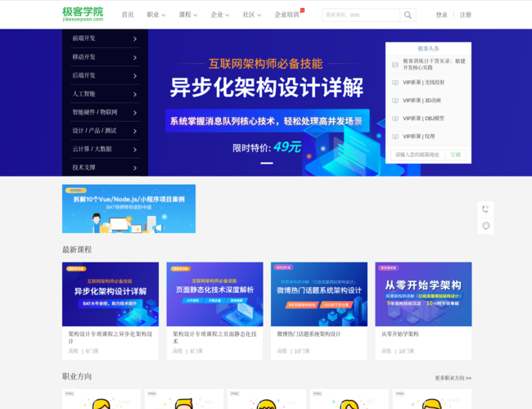Open the 从零开始学架构 course thumbnail
532x409 pixels.
423,294
